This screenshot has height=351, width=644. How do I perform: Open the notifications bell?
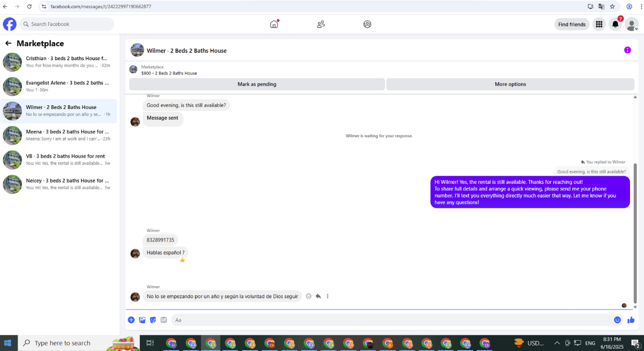coord(615,24)
